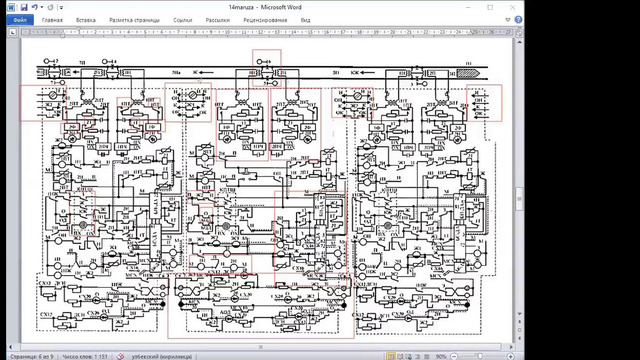Click the horizontal scrollbar right arrow

tap(511, 347)
